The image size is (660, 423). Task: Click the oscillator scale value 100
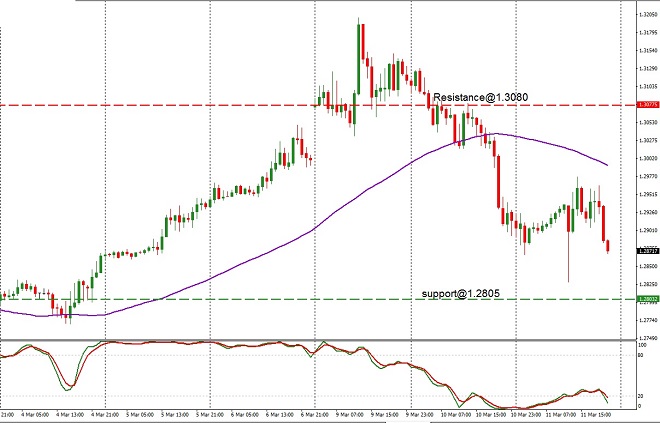[x=642, y=345]
